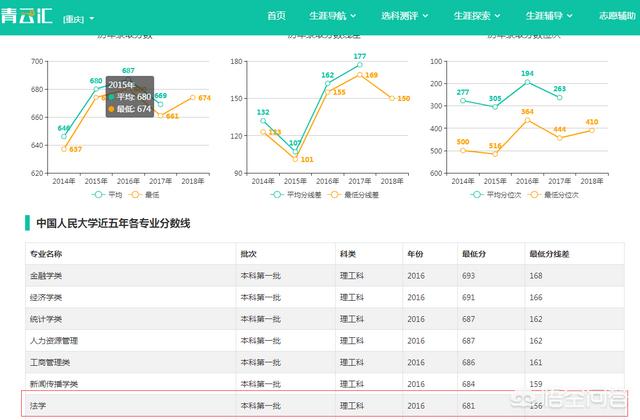The width and height of the screenshot is (640, 420).
Task: Click the 2017年 minimum point 661
Action: pyautogui.click(x=160, y=116)
